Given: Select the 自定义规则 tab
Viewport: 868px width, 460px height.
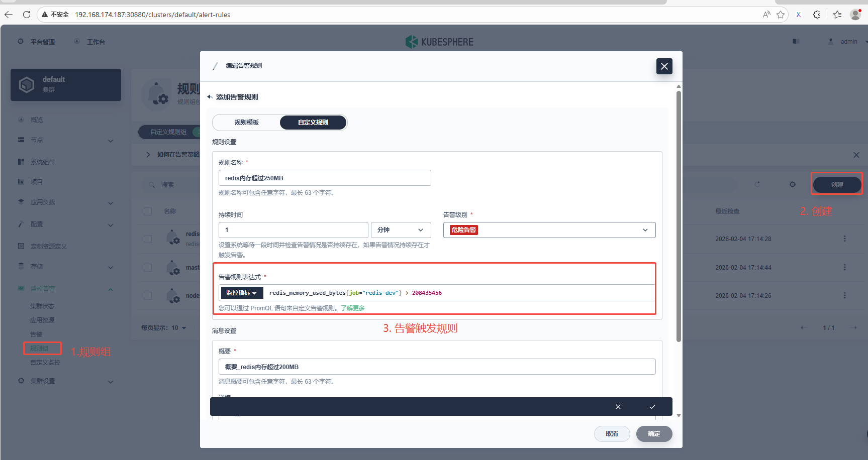Looking at the screenshot, I should [x=313, y=123].
